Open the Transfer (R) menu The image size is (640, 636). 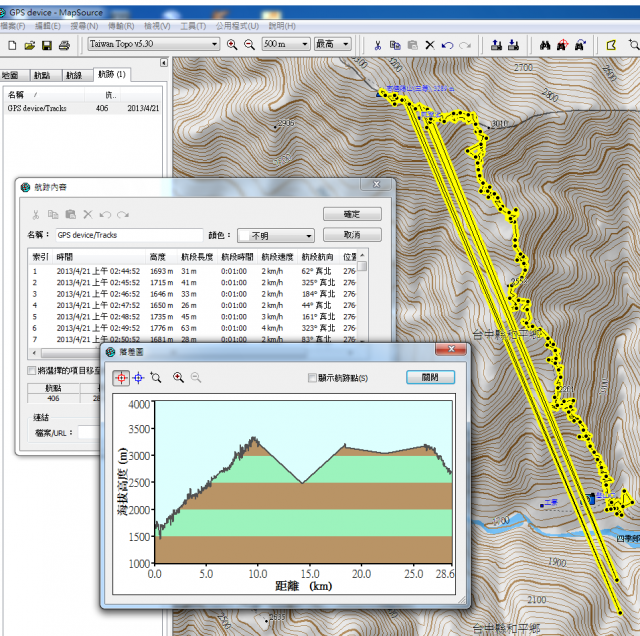click(121, 26)
